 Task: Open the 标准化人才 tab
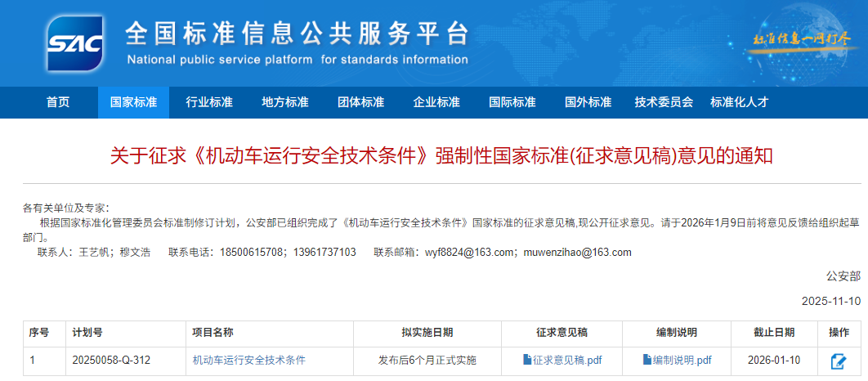coord(740,102)
